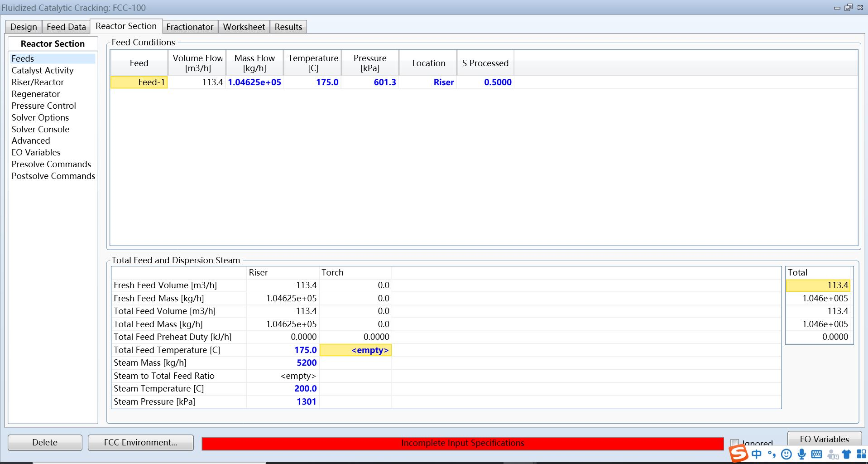This screenshot has width=868, height=464.
Task: Click the Incomplete Input Specifications status bar
Action: (x=462, y=443)
